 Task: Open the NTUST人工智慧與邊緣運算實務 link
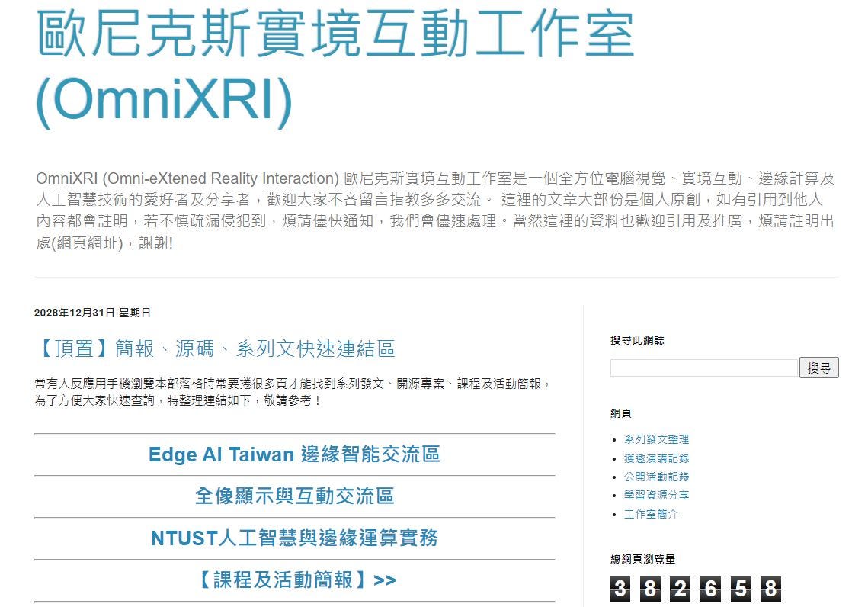tap(297, 537)
